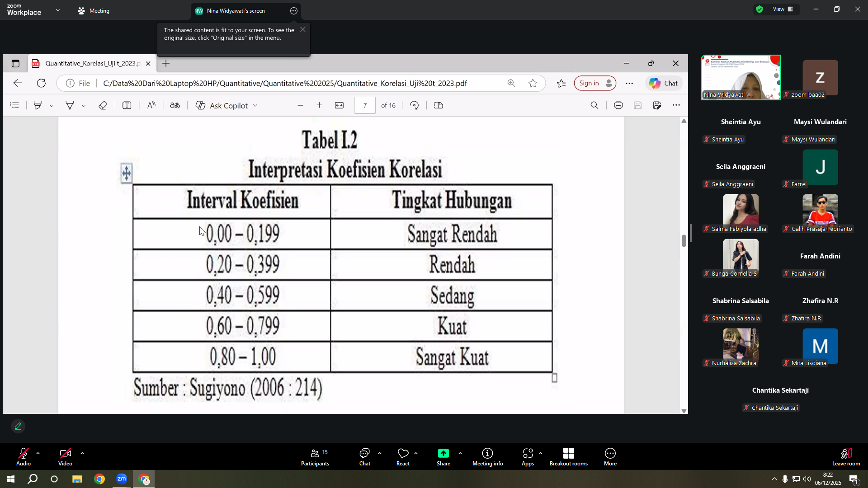Open Windows taskbar search
Viewport: 868px width, 488px height.
point(33,479)
